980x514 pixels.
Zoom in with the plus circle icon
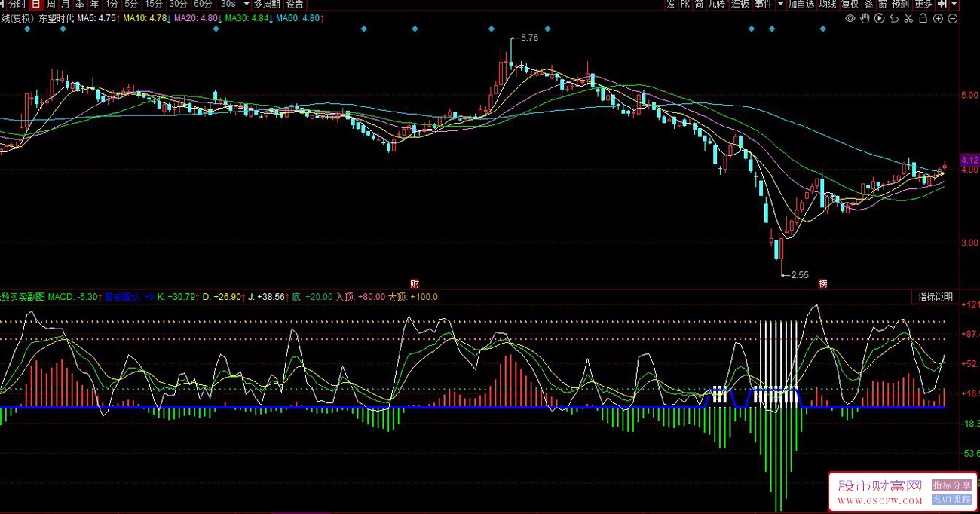click(x=938, y=18)
